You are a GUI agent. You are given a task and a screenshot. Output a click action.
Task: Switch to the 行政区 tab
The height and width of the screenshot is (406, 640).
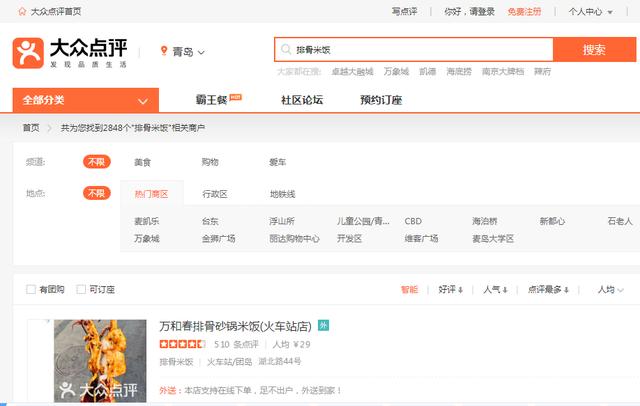pos(215,193)
